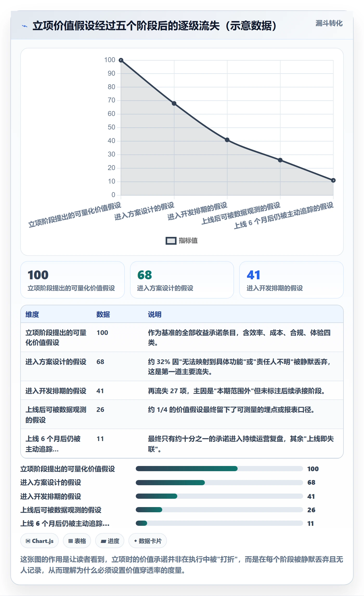Click the chart data point at value 68
364x596 pixels.
[174, 103]
